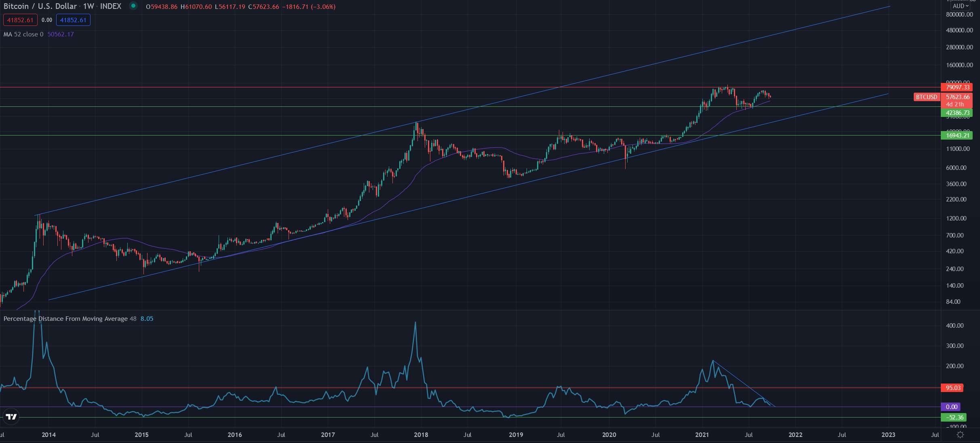
Task: Click the red price label 79097.33
Action: click(x=957, y=87)
